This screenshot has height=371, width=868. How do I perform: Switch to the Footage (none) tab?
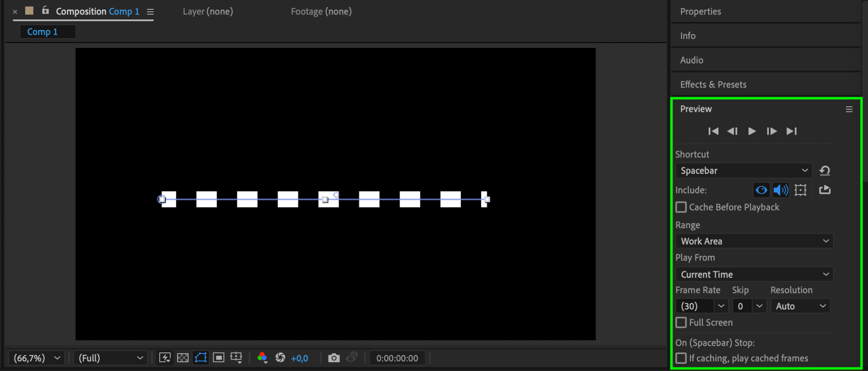point(321,11)
